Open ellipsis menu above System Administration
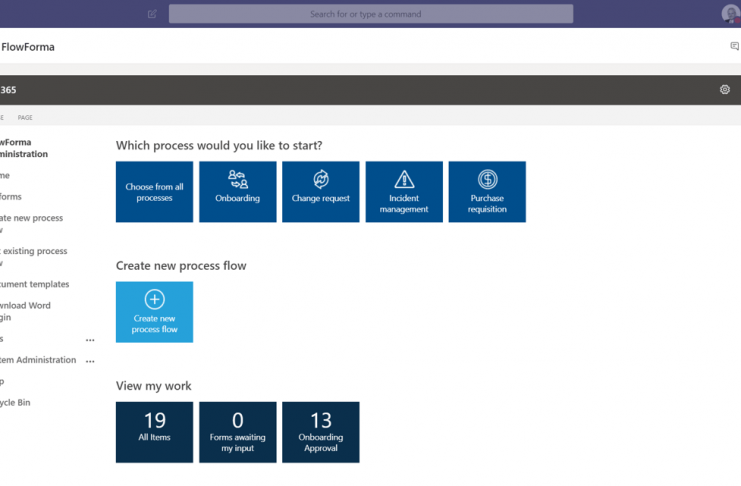Image resolution: width=741 pixels, height=486 pixels. [x=90, y=340]
